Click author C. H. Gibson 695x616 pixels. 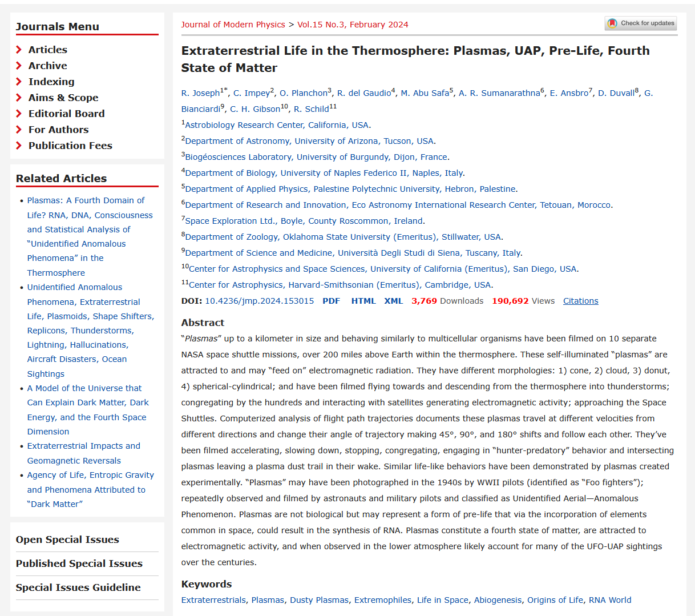coord(255,109)
